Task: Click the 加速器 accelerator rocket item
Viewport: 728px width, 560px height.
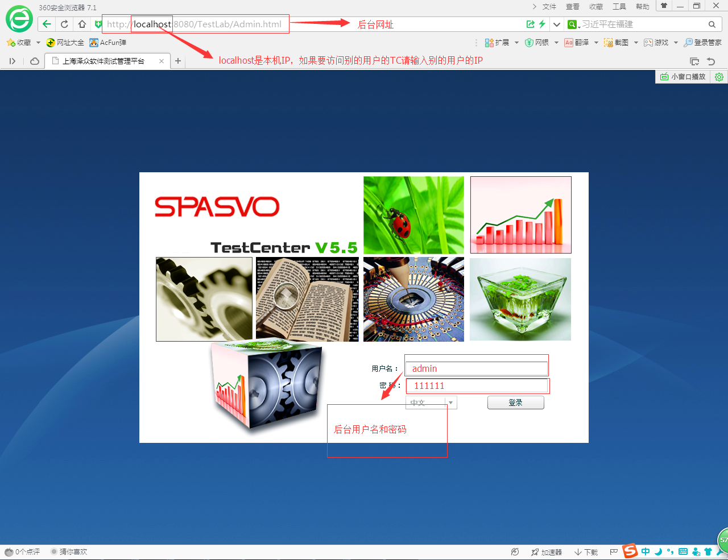Action: [x=547, y=552]
